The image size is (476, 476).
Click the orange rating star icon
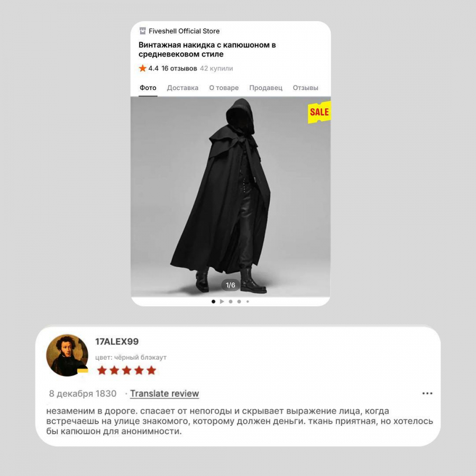[142, 68]
